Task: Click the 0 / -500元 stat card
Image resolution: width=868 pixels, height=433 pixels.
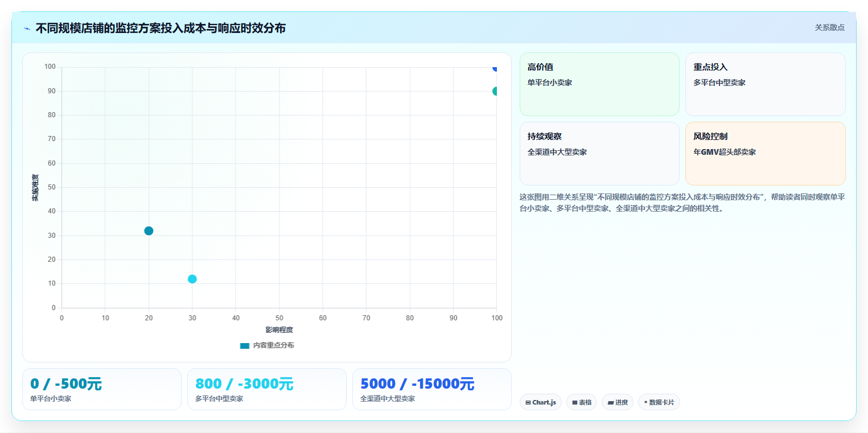Action: point(102,389)
